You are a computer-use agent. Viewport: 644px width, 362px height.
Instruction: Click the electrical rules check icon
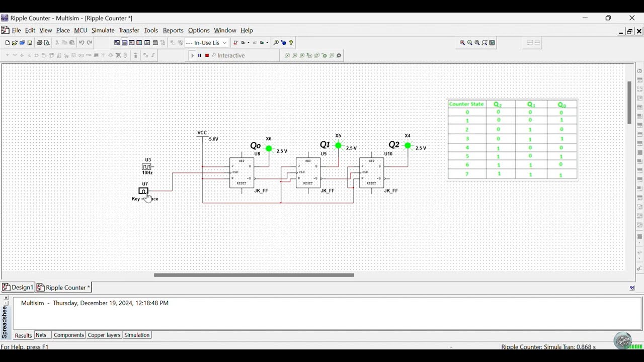click(x=235, y=43)
